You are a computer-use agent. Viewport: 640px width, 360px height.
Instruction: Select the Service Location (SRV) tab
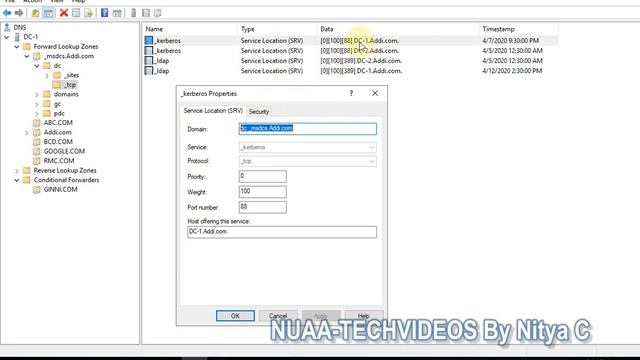(213, 111)
